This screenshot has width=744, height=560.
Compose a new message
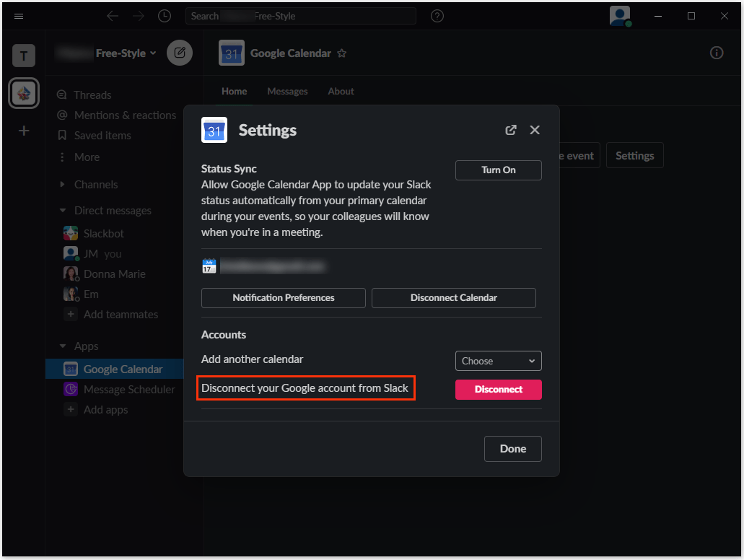tap(180, 53)
